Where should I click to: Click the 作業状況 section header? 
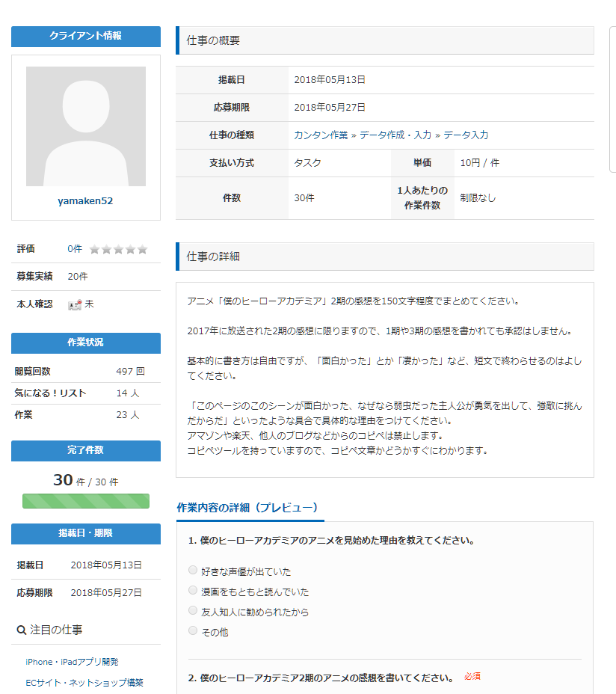click(86, 343)
